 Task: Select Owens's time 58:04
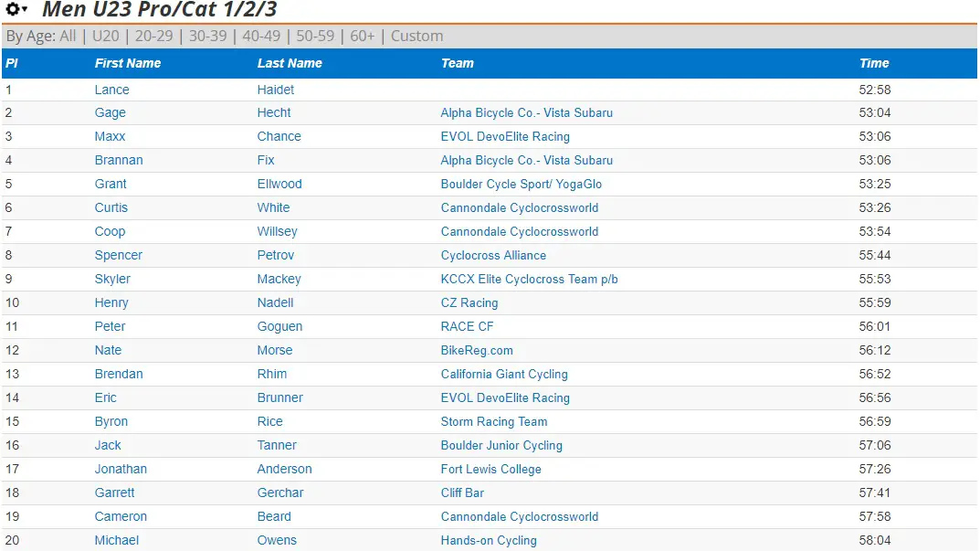pyautogui.click(x=875, y=541)
